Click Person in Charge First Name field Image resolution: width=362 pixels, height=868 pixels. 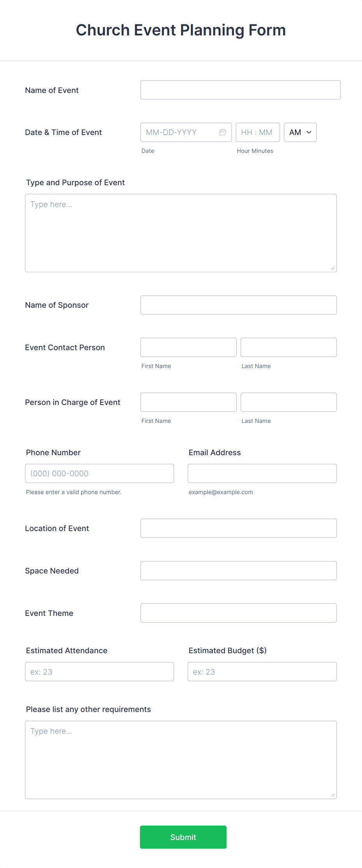click(188, 402)
